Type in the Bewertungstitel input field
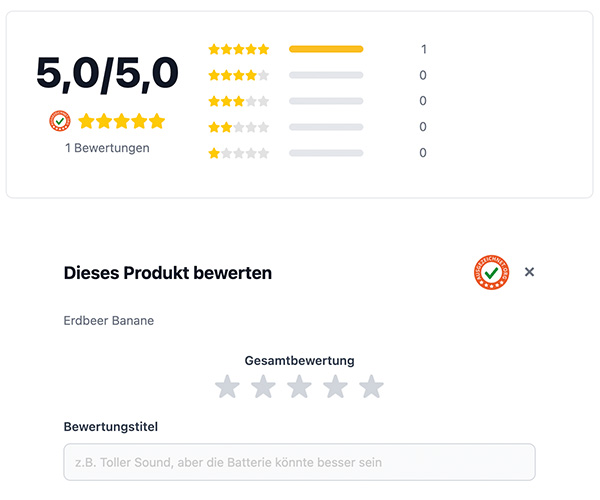 299,462
